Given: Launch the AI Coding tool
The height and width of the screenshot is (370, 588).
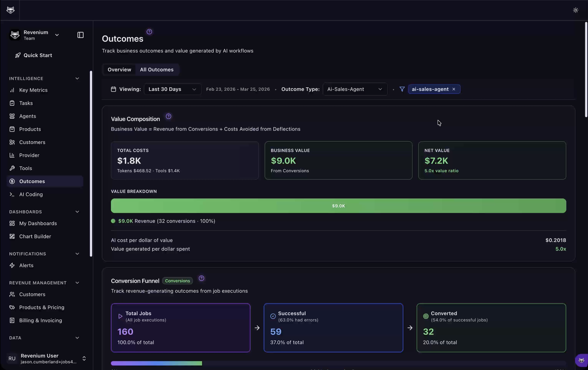Looking at the screenshot, I should [x=31, y=194].
